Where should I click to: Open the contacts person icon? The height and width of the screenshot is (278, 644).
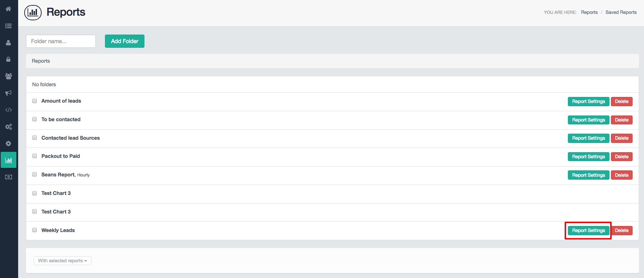coord(8,42)
